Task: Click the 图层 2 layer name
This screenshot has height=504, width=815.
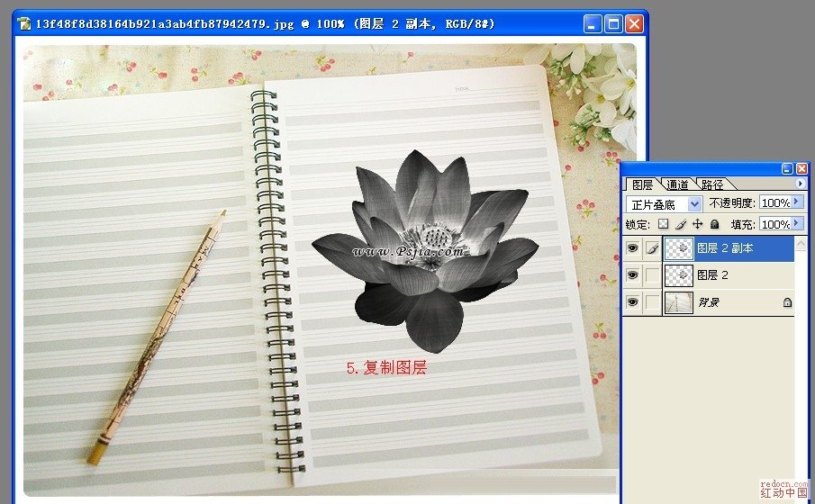Action: 712,274
